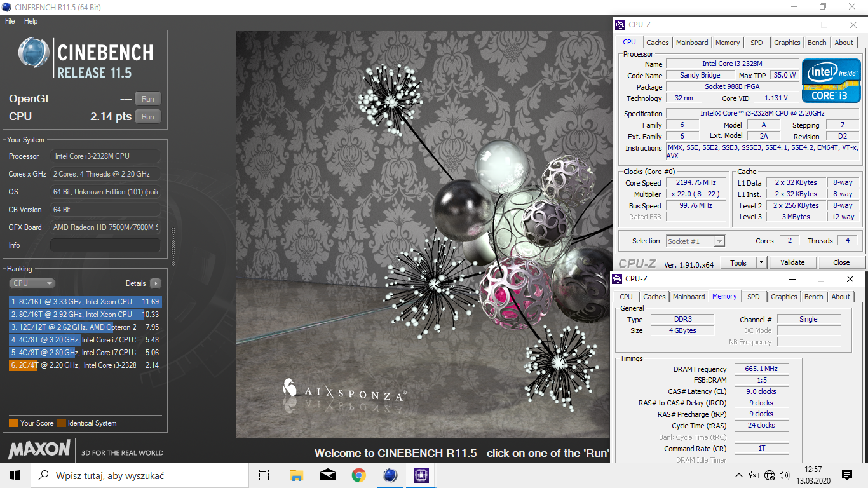Viewport: 868px width, 488px height.
Task: Click the MAXON logo in Cinebench
Action: [x=39, y=449]
